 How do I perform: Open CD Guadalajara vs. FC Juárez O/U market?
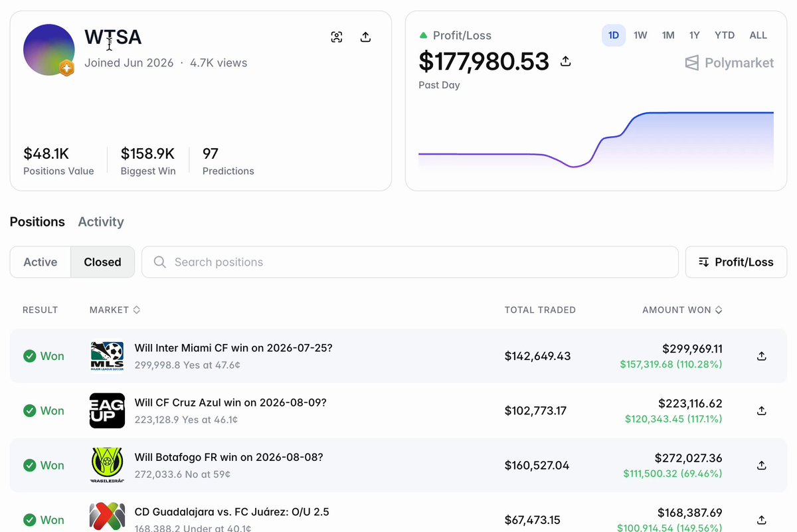click(232, 512)
